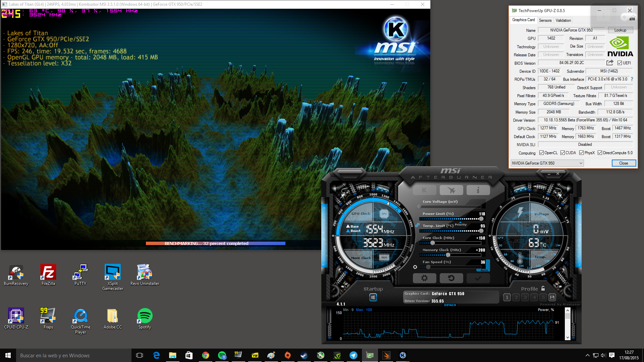The image size is (644, 362).
Task: Click the reset to defaults button
Action: point(451,278)
